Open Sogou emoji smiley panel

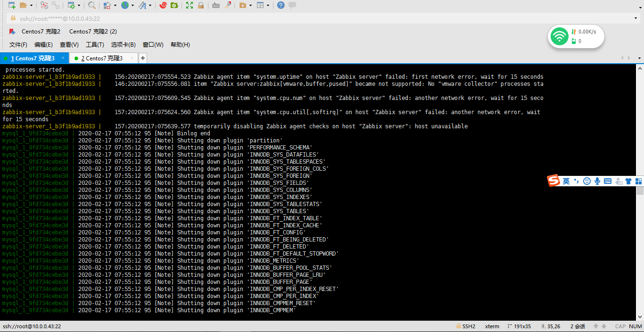coord(587,181)
